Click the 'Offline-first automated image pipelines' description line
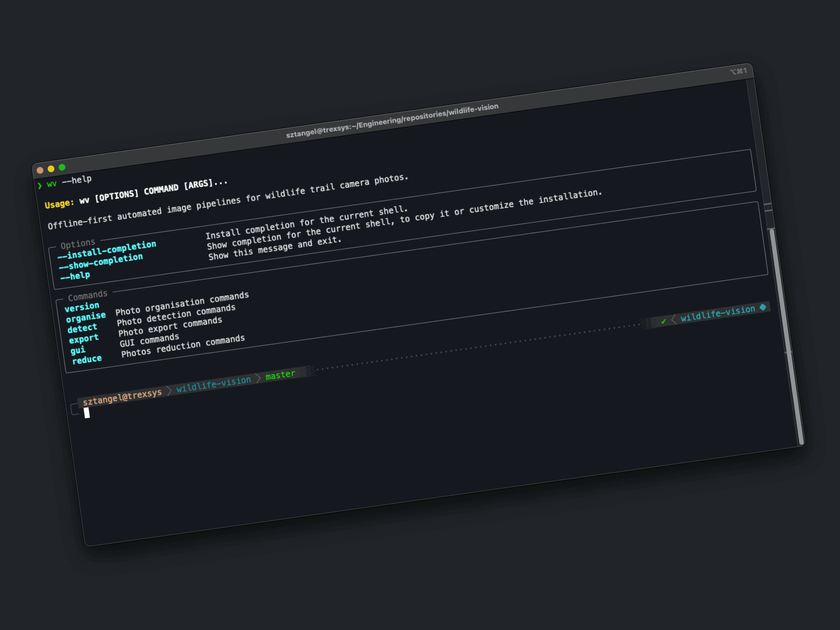This screenshot has height=630, width=840. point(228,201)
